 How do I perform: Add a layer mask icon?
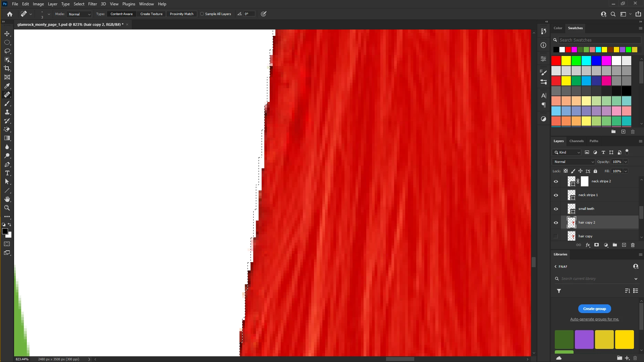click(596, 245)
